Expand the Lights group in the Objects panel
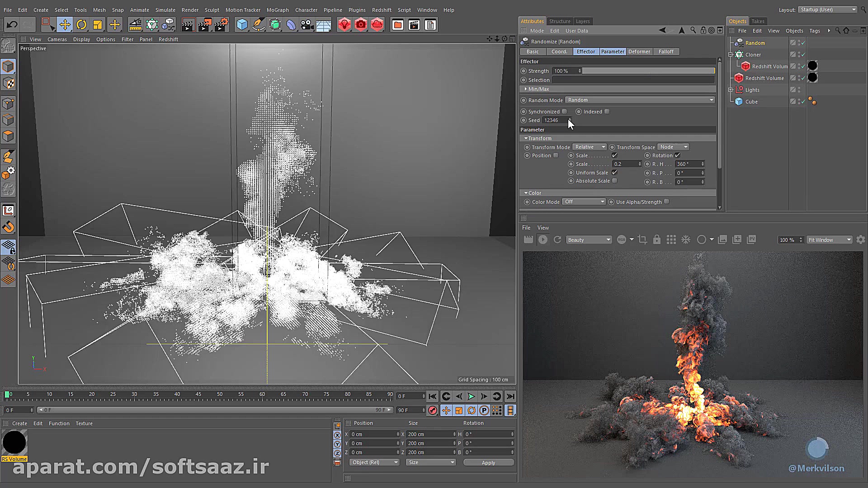This screenshot has height=488, width=868. [x=731, y=89]
